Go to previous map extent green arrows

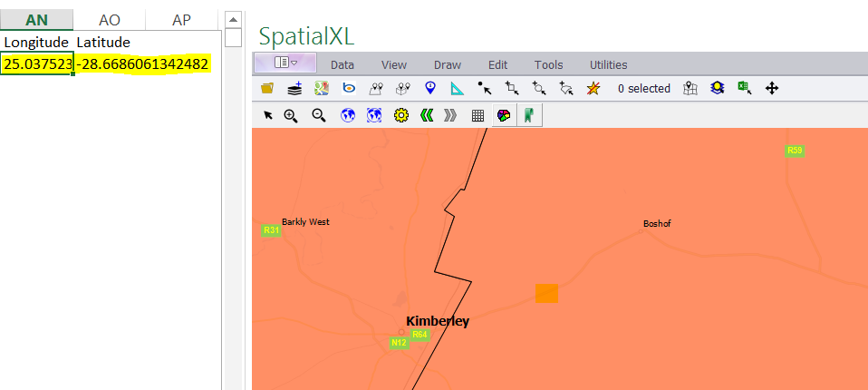pos(427,115)
